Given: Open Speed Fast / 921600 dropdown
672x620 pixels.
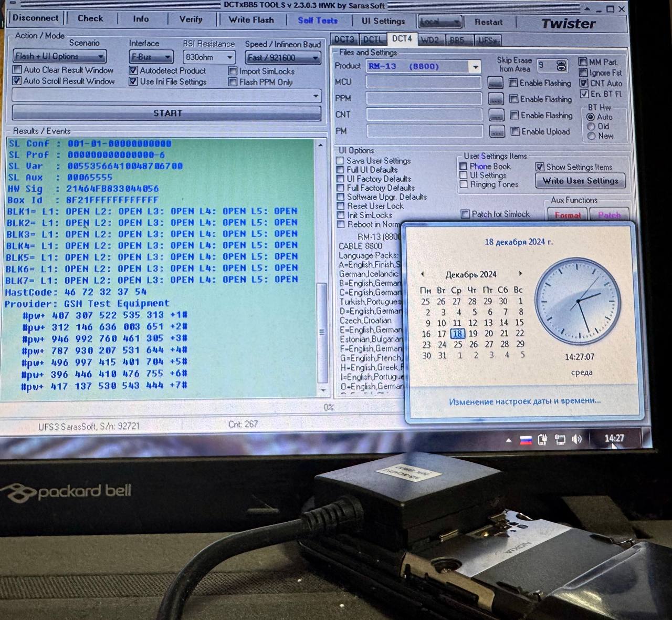Looking at the screenshot, I should coord(283,57).
